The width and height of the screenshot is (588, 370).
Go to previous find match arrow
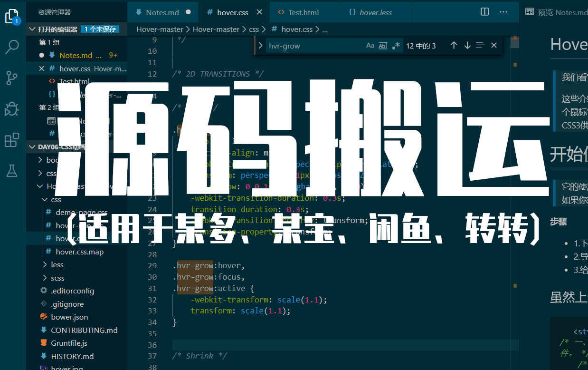[x=454, y=45]
